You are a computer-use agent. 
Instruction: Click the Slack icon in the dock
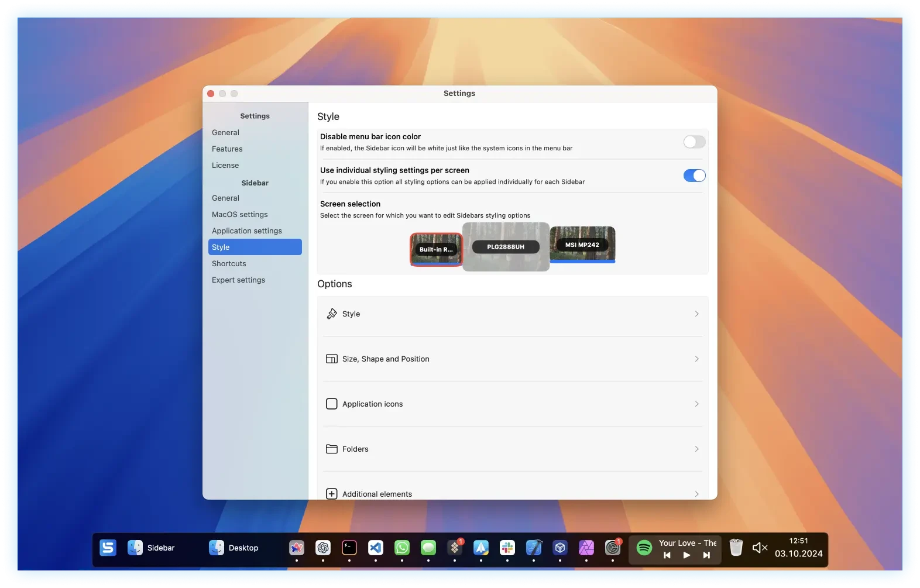coord(507,548)
